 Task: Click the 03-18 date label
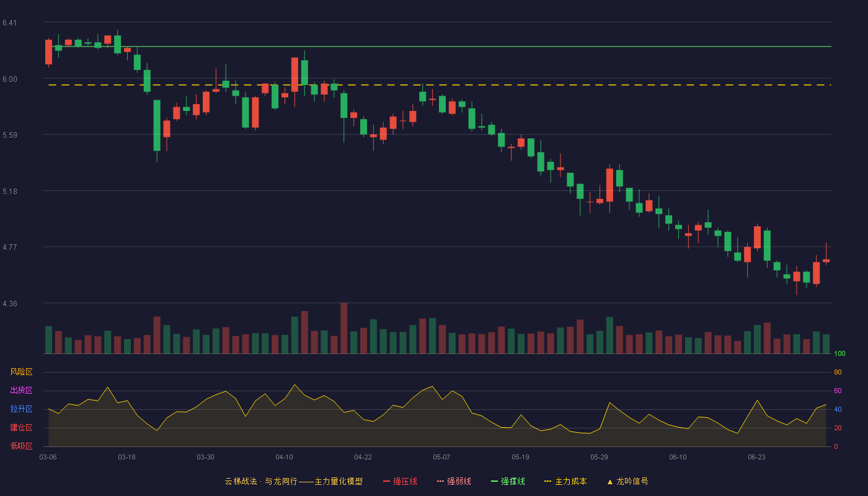coord(126,457)
